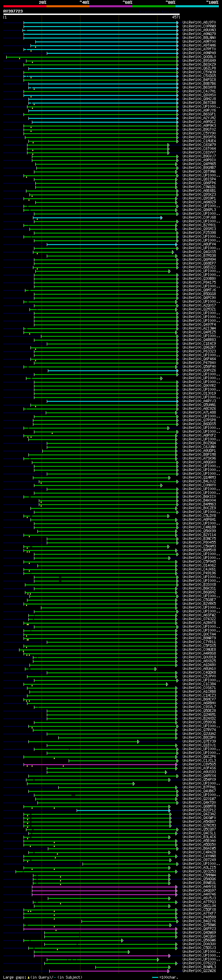
Task: Open the UniRef100_A8J9T0 hit label
Action: pyautogui.click(x=199, y=23)
